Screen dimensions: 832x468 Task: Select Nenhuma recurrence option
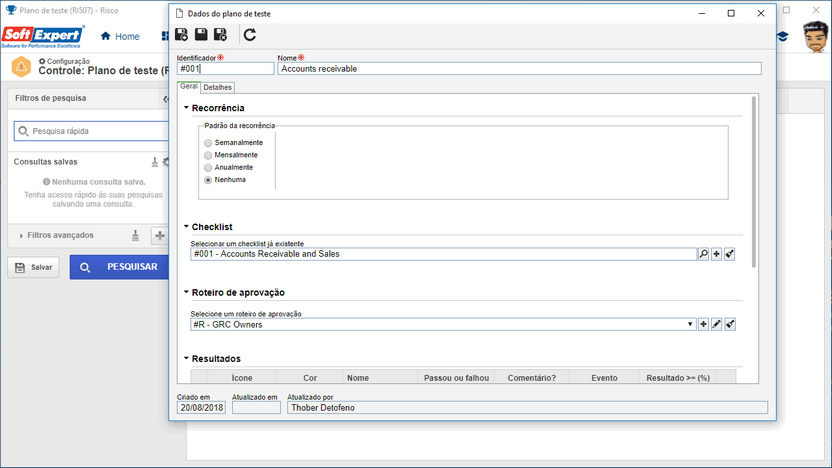(x=208, y=180)
